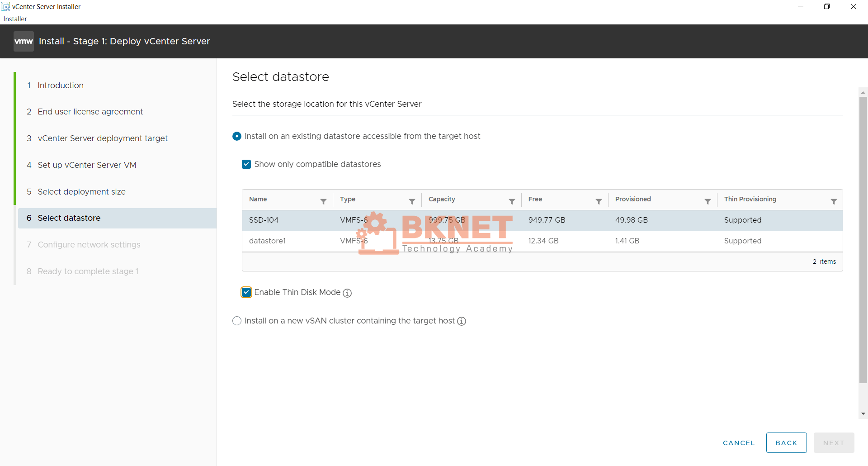Click the VMware logo in the header

point(24,41)
